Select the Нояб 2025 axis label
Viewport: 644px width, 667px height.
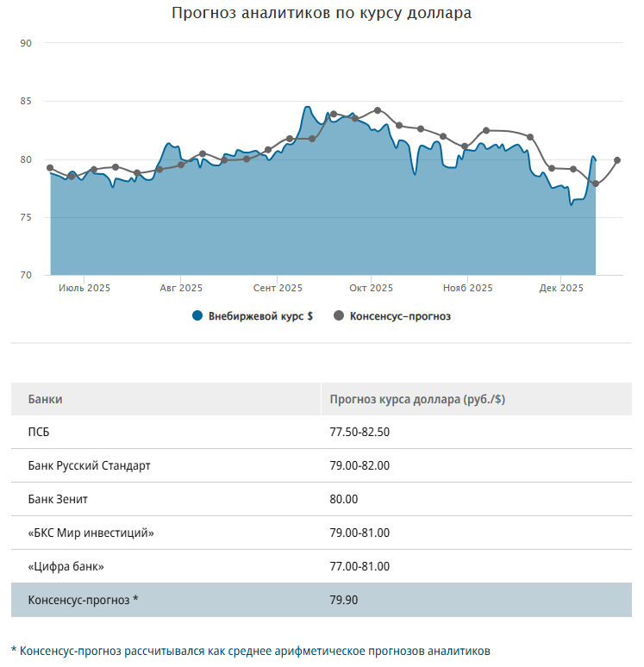(x=467, y=288)
